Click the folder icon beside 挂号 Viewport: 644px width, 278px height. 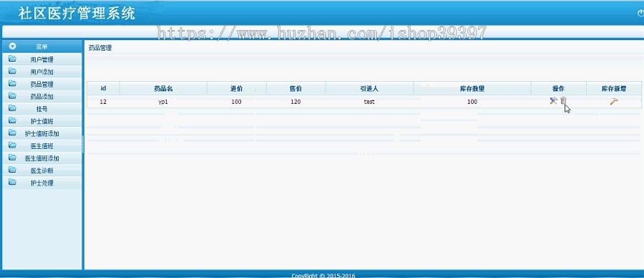pos(12,108)
